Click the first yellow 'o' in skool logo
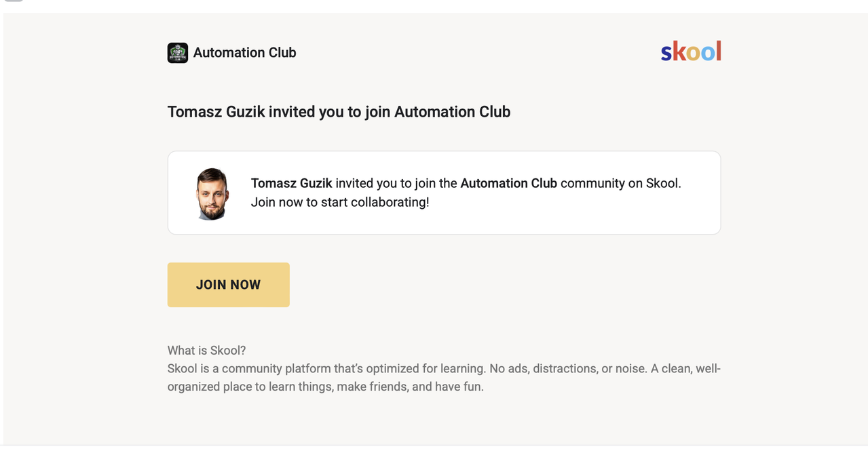The height and width of the screenshot is (451, 868). pos(692,53)
